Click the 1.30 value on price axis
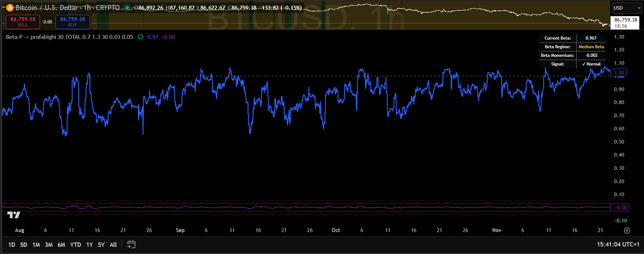Screen dimensions: 644x254 coord(619,37)
